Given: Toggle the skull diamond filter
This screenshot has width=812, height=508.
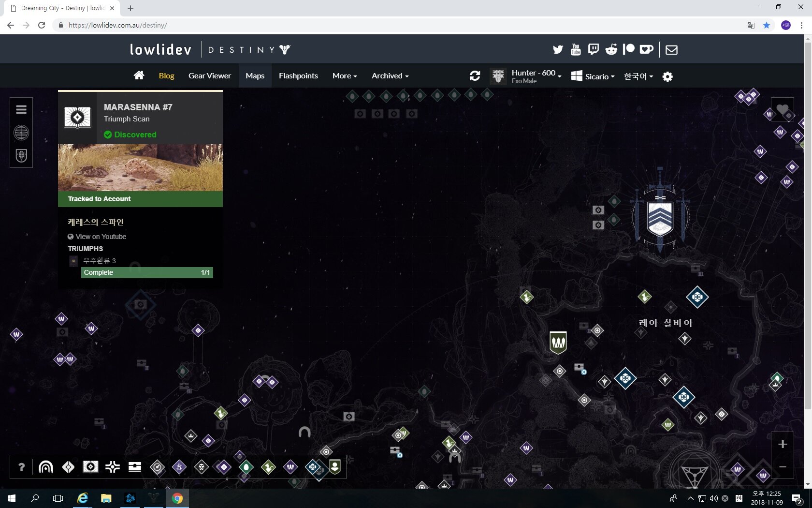Looking at the screenshot, I should pos(202,467).
